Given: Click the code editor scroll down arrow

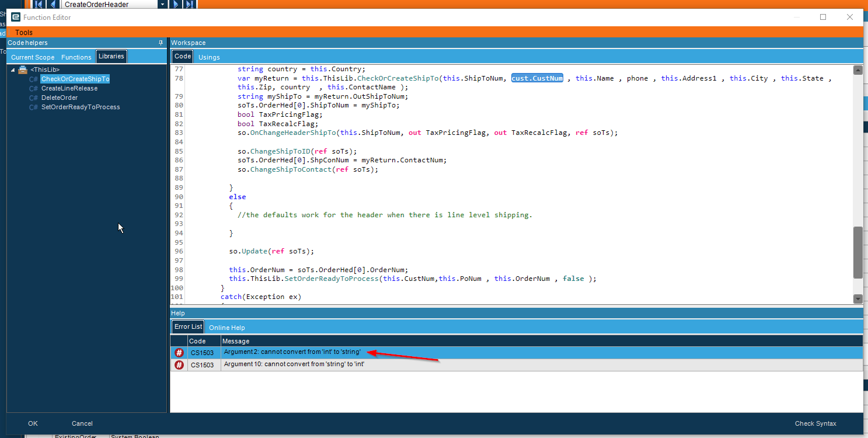Looking at the screenshot, I should pos(857,298).
